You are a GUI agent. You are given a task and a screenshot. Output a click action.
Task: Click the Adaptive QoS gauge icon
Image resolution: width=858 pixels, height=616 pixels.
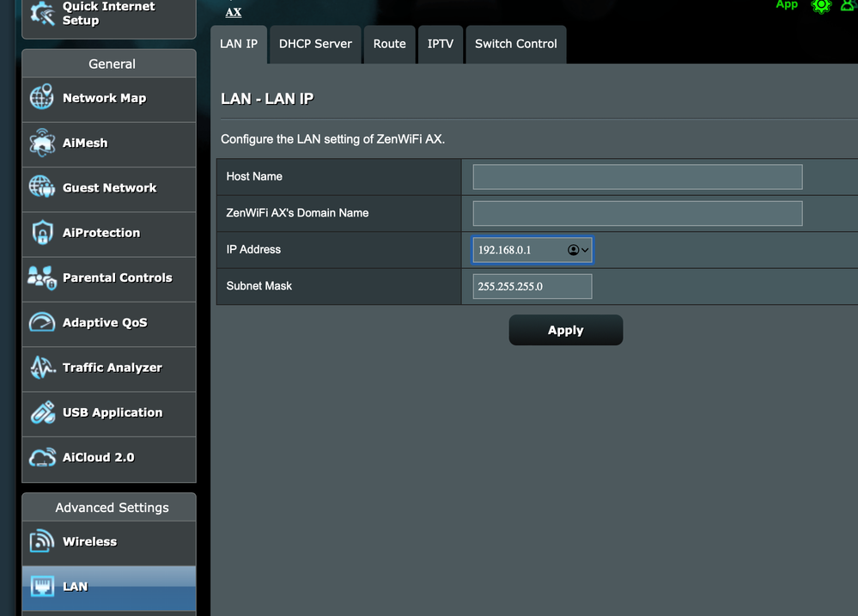[42, 323]
